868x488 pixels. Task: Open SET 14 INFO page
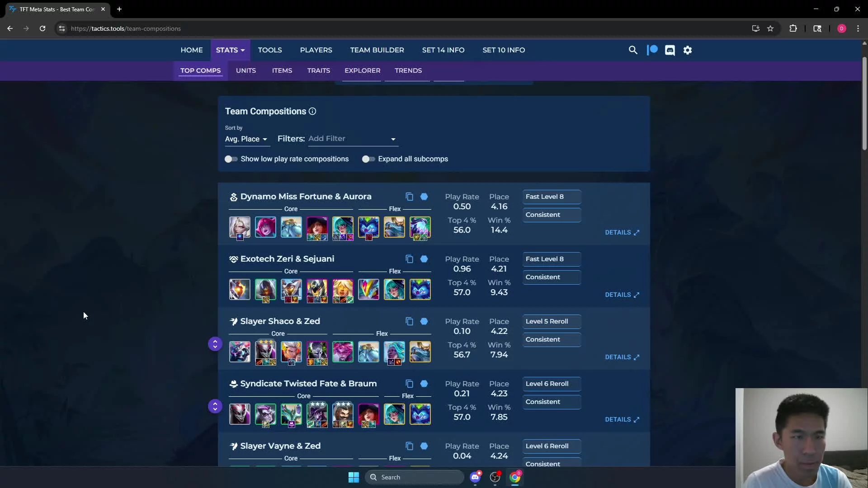tap(443, 50)
